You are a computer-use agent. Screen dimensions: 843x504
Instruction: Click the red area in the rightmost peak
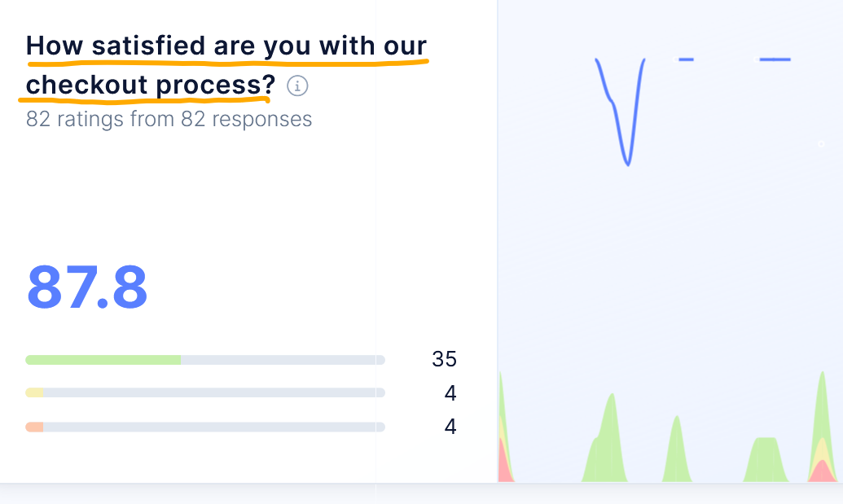pyautogui.click(x=823, y=471)
